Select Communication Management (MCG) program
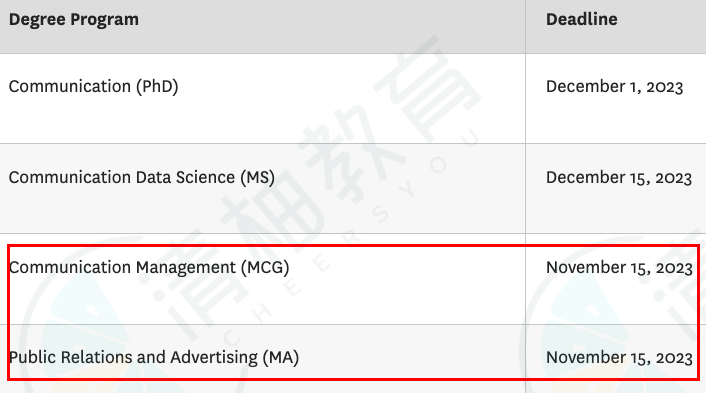Viewport: 706px width, 393px height. [x=149, y=267]
